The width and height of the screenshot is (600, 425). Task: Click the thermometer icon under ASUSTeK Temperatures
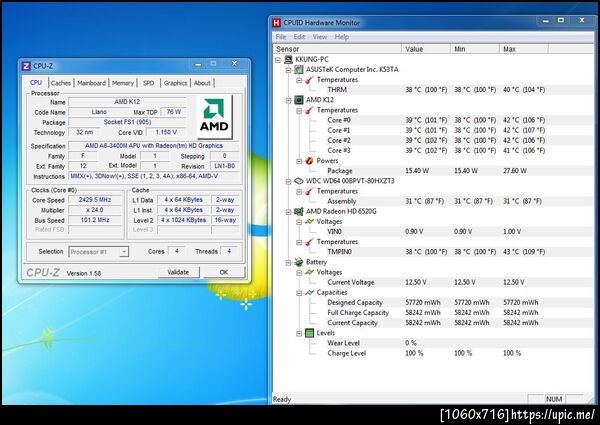[309, 80]
